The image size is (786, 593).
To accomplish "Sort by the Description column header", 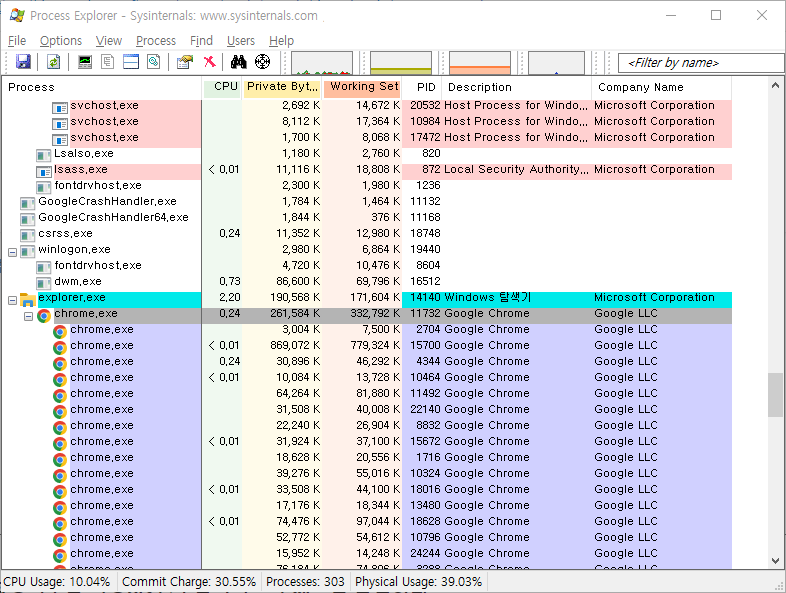I will [517, 87].
